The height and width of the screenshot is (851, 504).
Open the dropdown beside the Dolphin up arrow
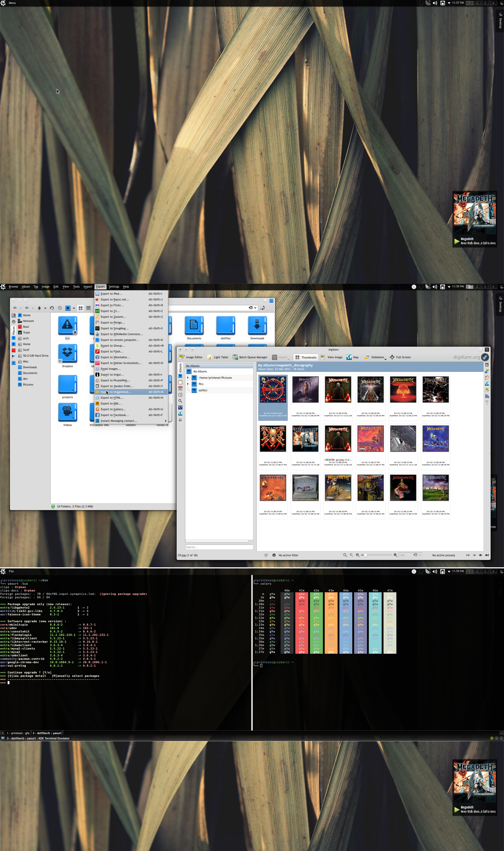tap(45, 308)
